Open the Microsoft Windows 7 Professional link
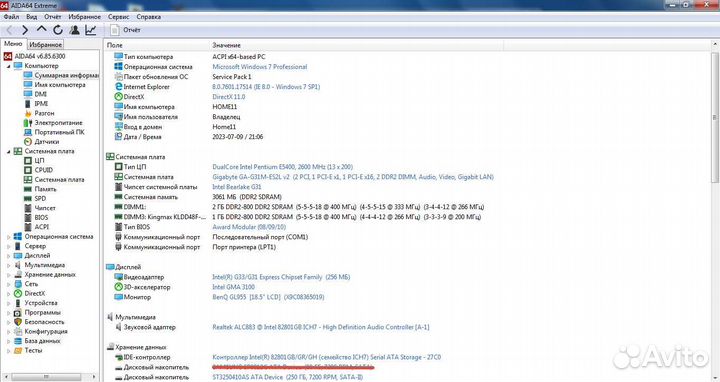This screenshot has height=382, width=720. tap(259, 67)
